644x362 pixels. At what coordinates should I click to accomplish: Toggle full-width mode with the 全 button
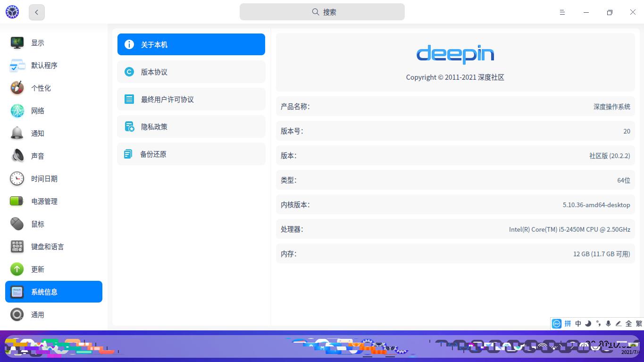628,323
